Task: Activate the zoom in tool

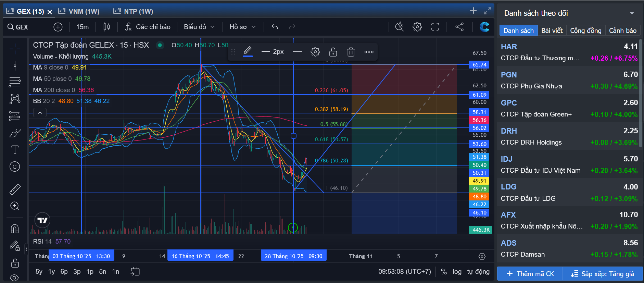Action: coord(15,206)
